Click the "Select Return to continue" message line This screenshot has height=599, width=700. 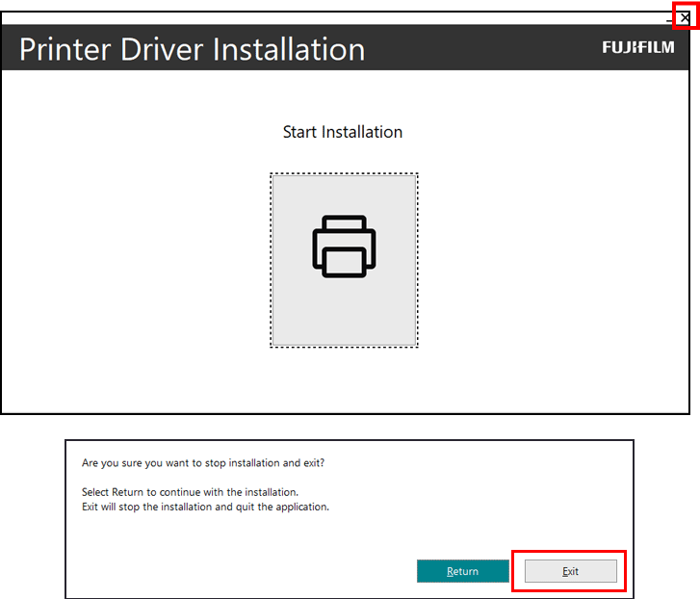pos(190,492)
